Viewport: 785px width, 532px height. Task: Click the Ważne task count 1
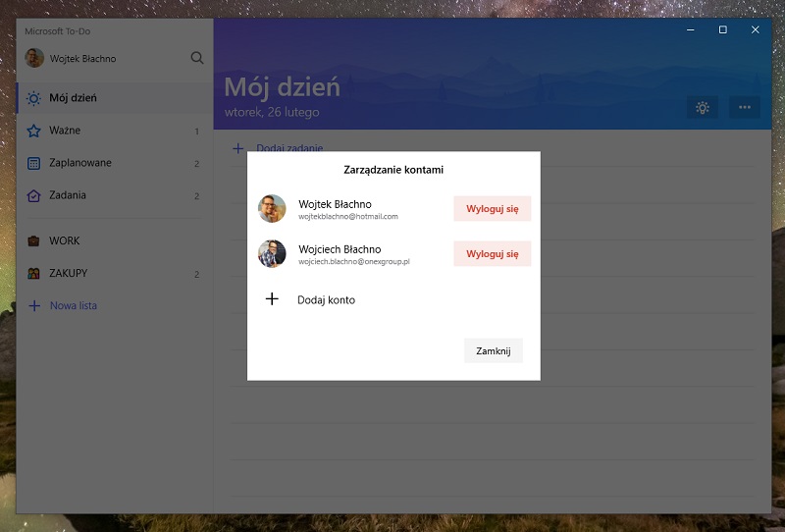pos(197,132)
